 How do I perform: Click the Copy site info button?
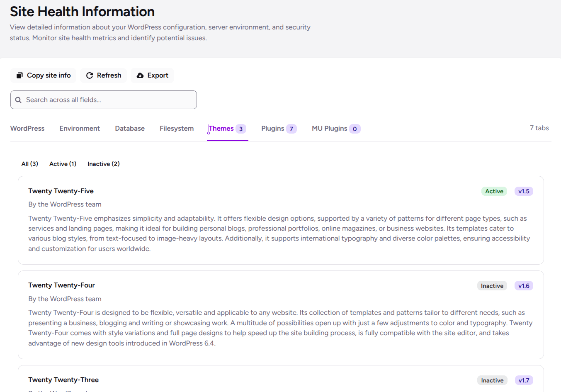pos(44,75)
